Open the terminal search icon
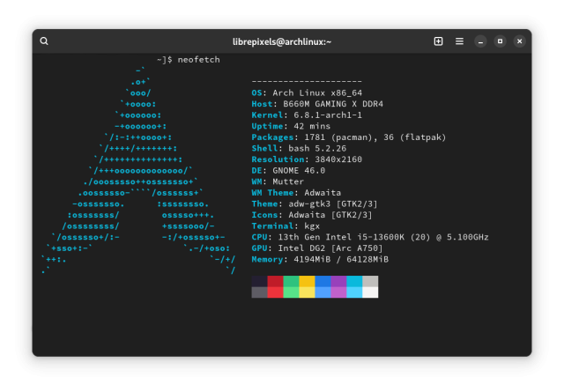Viewport: 564px width, 392px height. click(x=44, y=41)
